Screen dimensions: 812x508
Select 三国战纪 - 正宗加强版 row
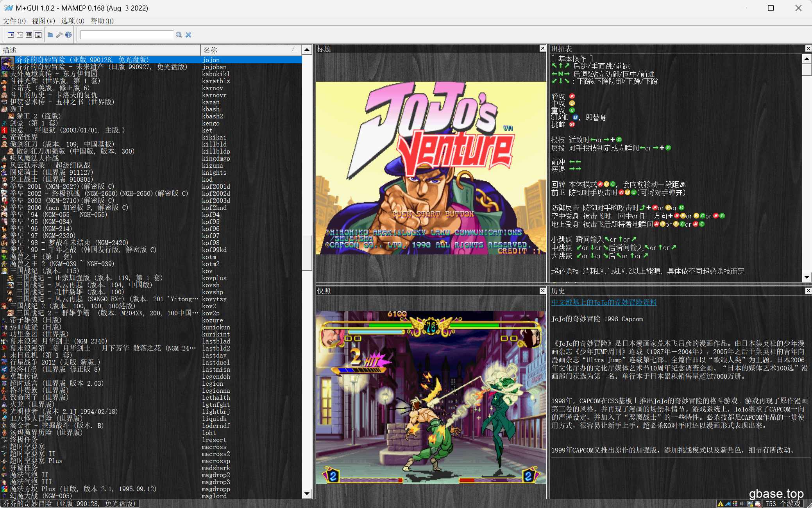tap(151, 278)
